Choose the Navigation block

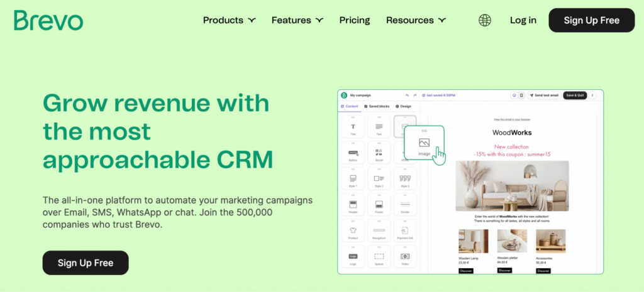click(x=379, y=230)
